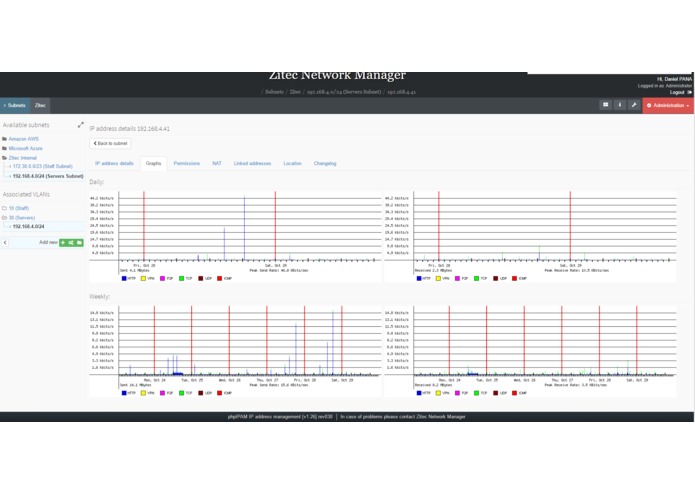Click the 192.168.4.41 breadcrumb entry
Screen dimensions: 695x494
tap(402, 92)
